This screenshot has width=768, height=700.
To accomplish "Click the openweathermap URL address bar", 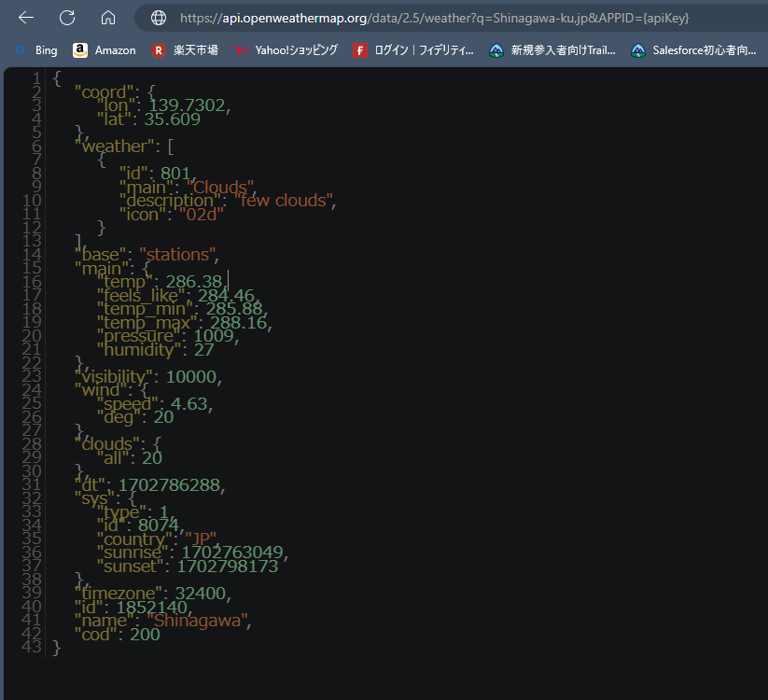I will click(448, 18).
